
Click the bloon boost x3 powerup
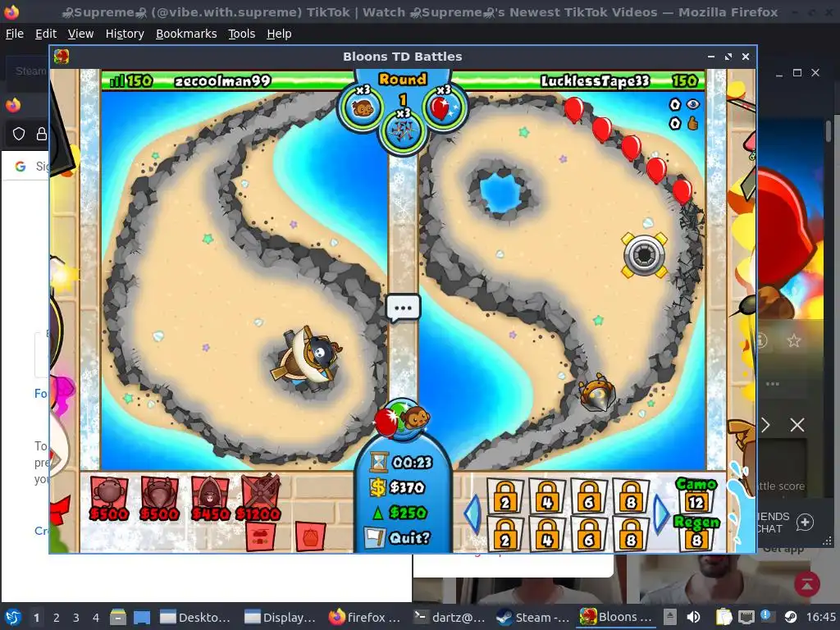pos(444,107)
